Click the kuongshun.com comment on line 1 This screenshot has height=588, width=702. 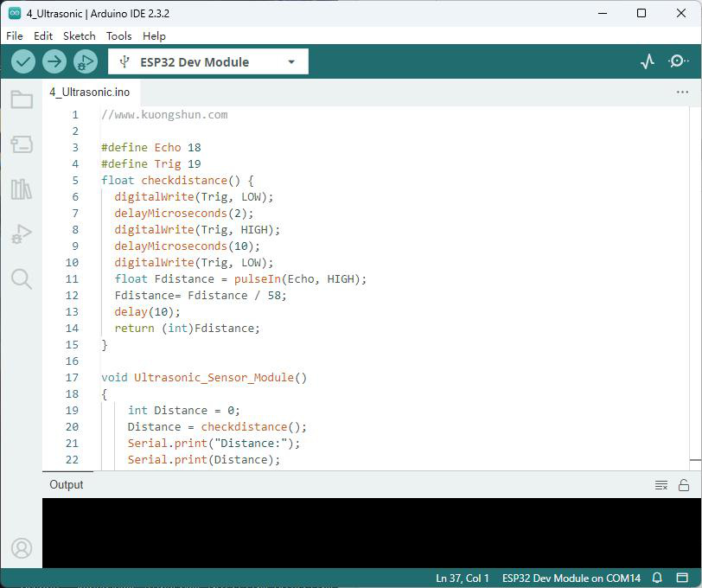[164, 115]
